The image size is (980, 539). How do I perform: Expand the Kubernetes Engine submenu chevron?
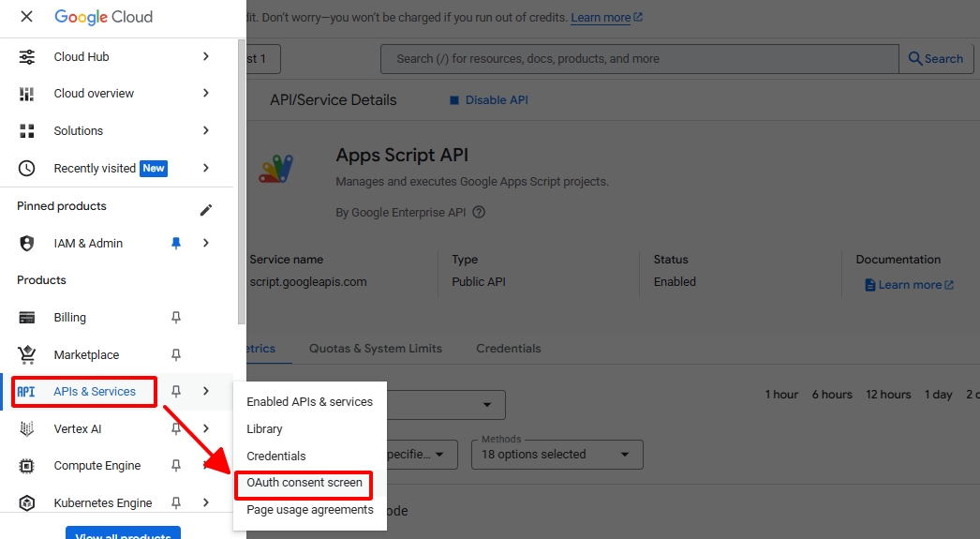pos(205,502)
